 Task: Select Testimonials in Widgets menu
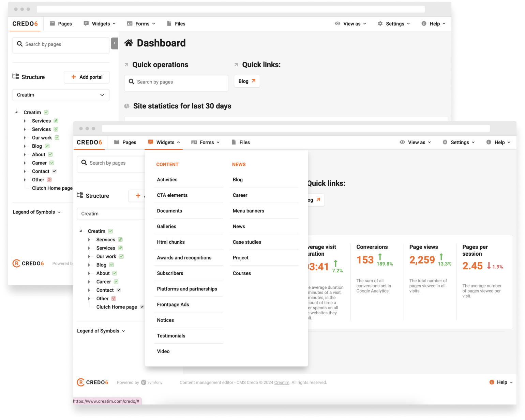click(189, 336)
